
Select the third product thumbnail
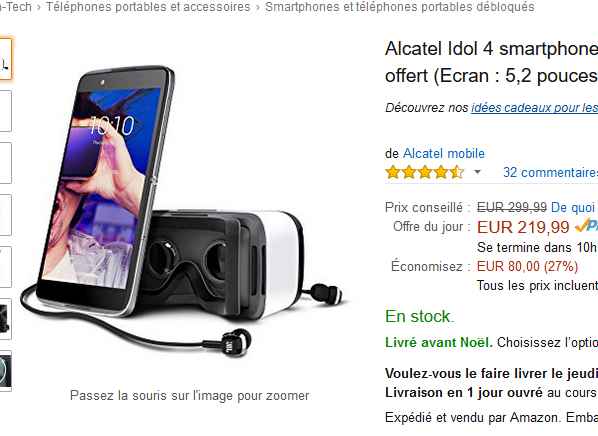(x=5, y=163)
